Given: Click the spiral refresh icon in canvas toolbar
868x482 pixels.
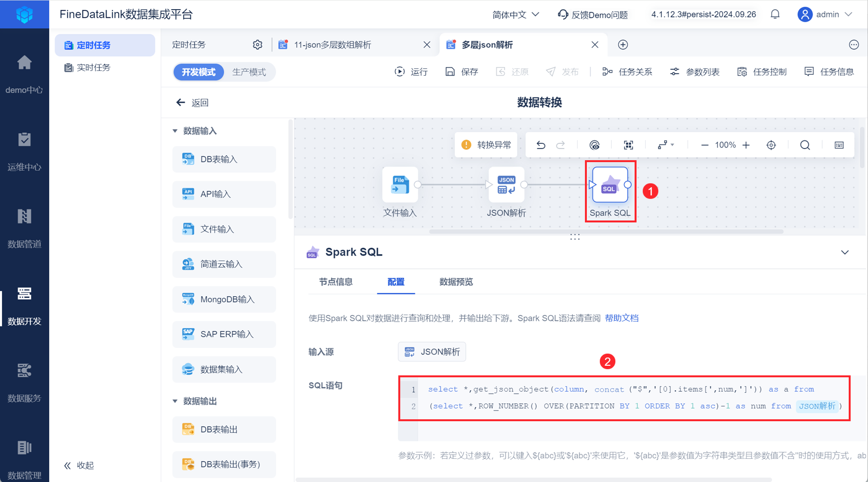Looking at the screenshot, I should (x=595, y=145).
